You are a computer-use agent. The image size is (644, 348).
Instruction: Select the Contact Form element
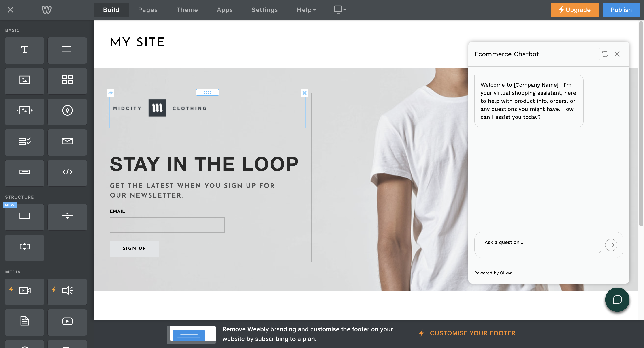24,142
